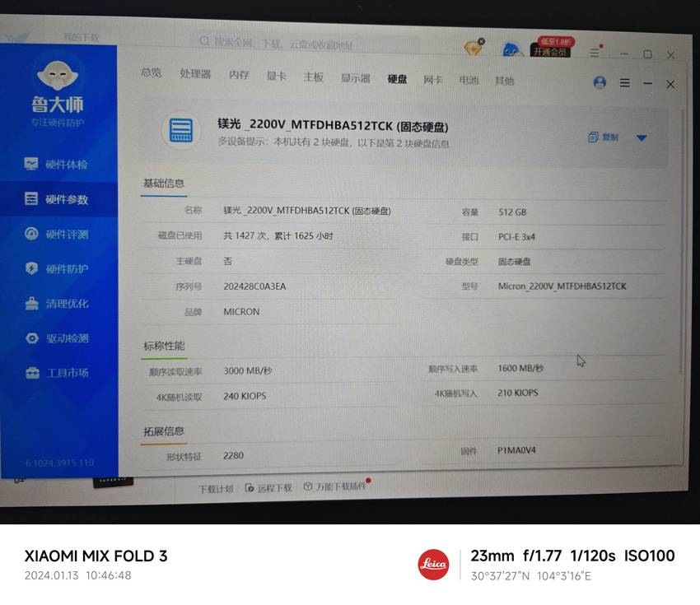700x605 pixels.
Task: Switch to the 电池 battery tab
Action: pyautogui.click(x=469, y=81)
